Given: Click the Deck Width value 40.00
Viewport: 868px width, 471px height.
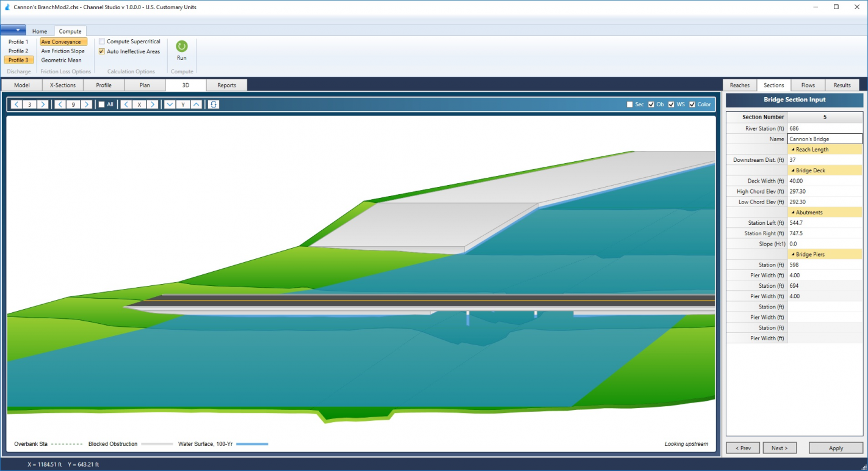Looking at the screenshot, I should coord(825,181).
